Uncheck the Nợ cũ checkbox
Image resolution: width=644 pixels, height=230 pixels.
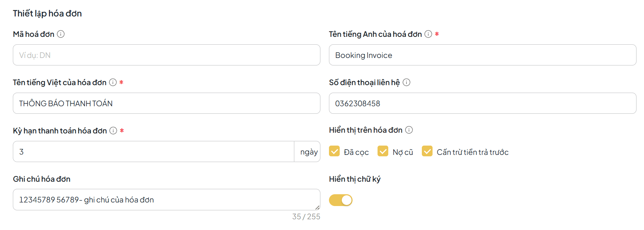[x=383, y=151]
